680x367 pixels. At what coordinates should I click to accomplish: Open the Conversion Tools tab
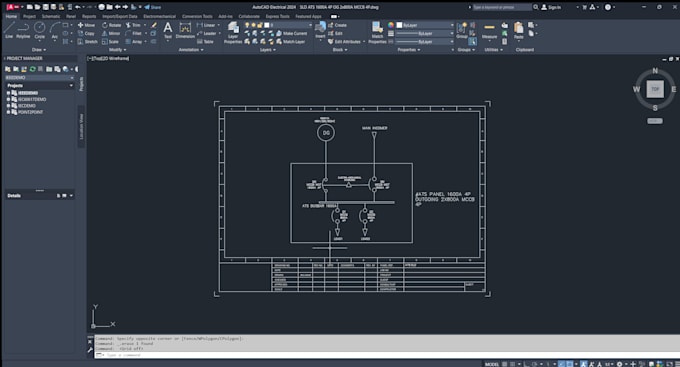coord(197,16)
